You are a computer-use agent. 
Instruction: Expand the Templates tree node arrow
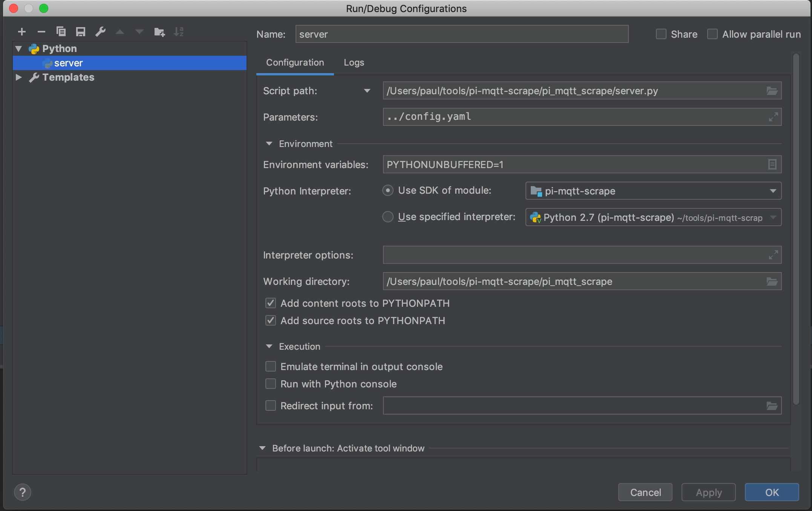pyautogui.click(x=18, y=77)
